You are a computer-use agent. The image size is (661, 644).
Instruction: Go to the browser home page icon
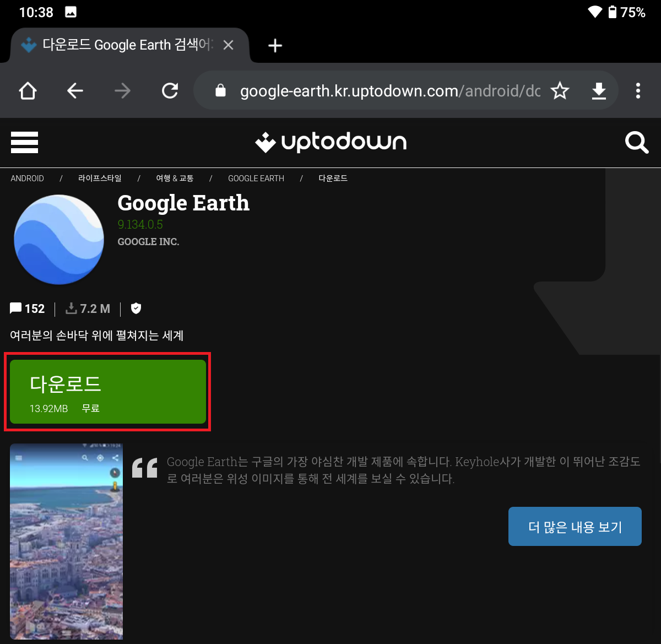(x=28, y=90)
